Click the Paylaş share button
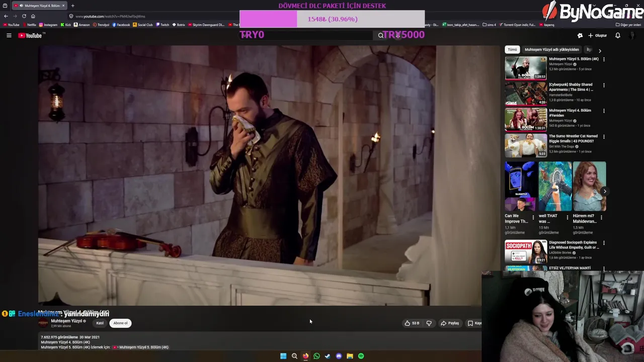Viewport: 644px width, 362px height. 450,323
